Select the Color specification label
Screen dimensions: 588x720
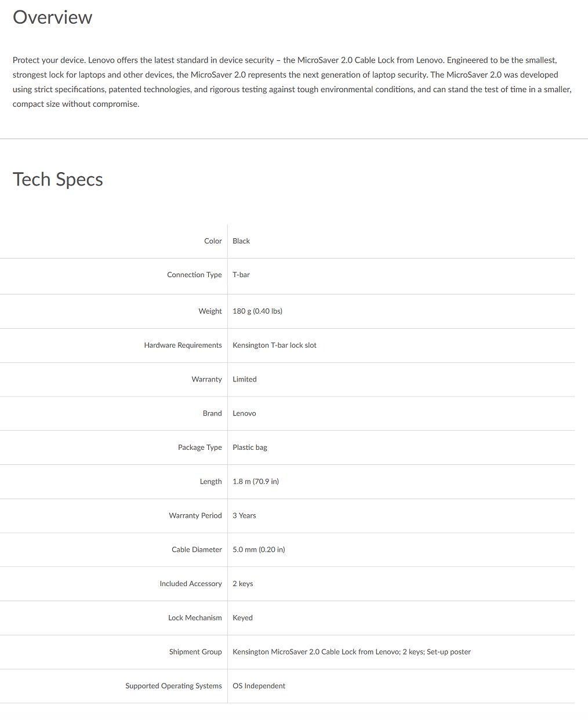click(x=213, y=241)
